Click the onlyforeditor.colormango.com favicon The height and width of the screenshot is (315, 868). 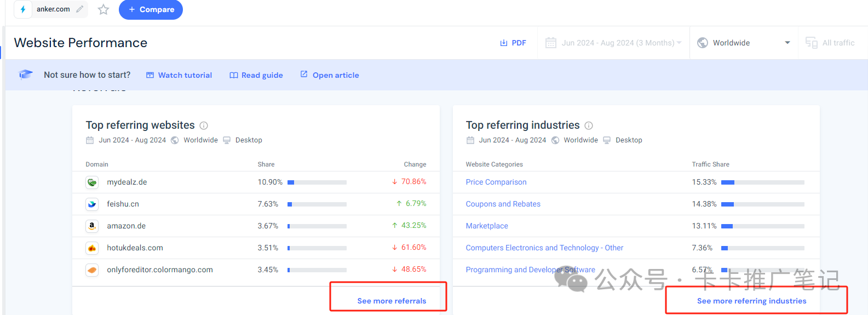click(92, 270)
